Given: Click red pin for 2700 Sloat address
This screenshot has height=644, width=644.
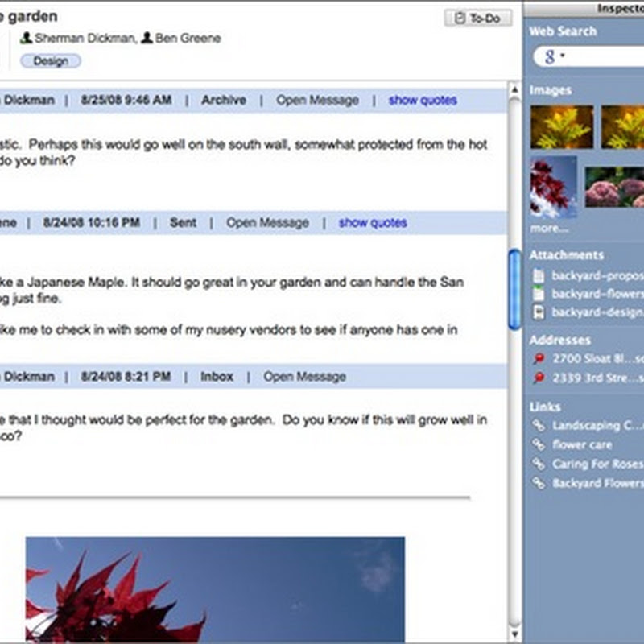Looking at the screenshot, I should [539, 358].
